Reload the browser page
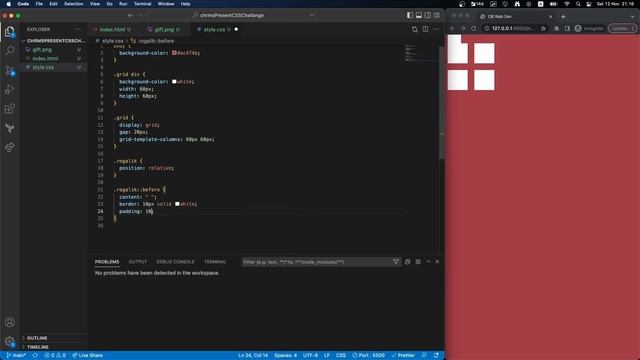 (473, 29)
